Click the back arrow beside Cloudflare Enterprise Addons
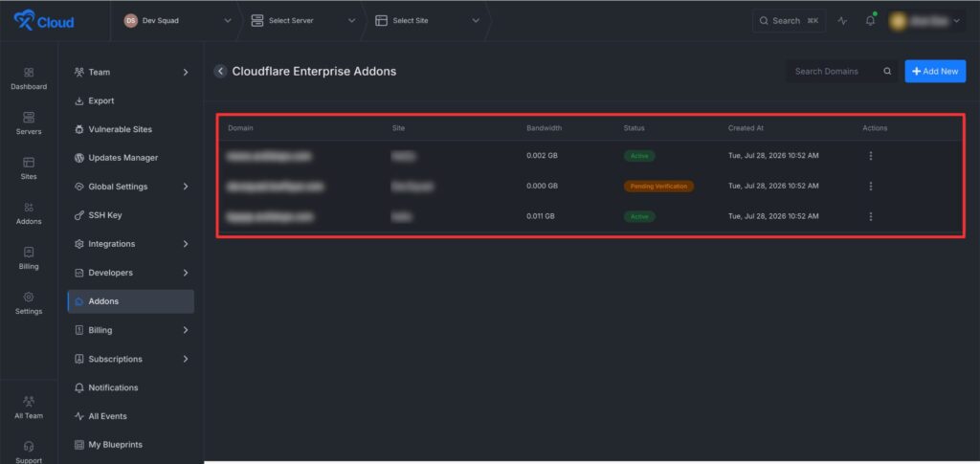The image size is (980, 464). [x=220, y=71]
